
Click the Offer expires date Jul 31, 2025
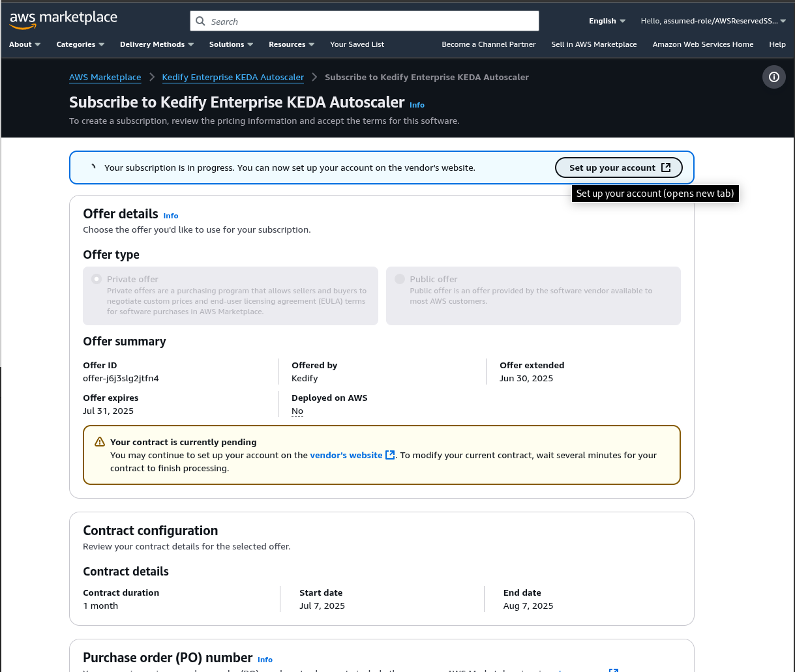click(108, 411)
